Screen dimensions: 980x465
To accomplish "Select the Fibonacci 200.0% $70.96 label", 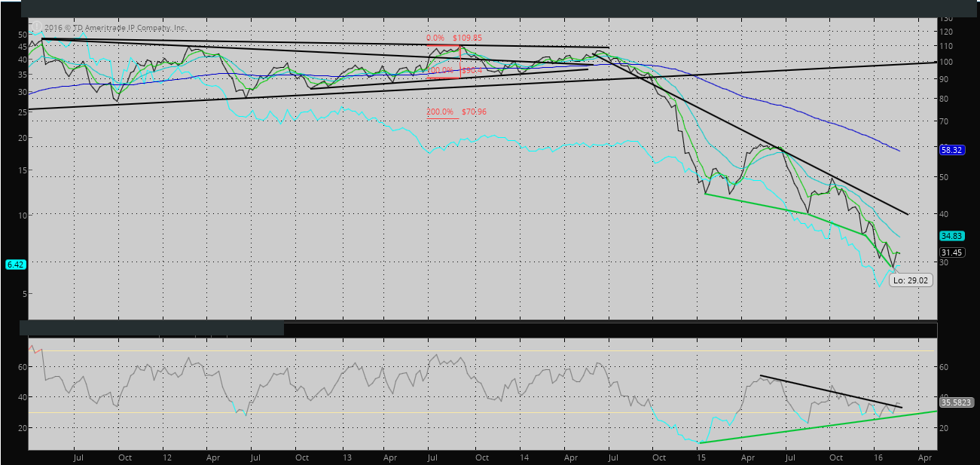I will click(456, 112).
